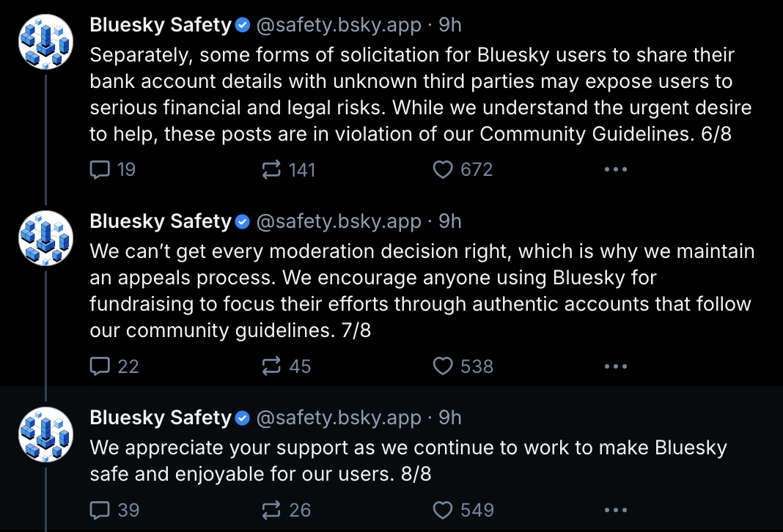This screenshot has width=783, height=532.
Task: Like the post with 672 likes
Action: [x=463, y=170]
